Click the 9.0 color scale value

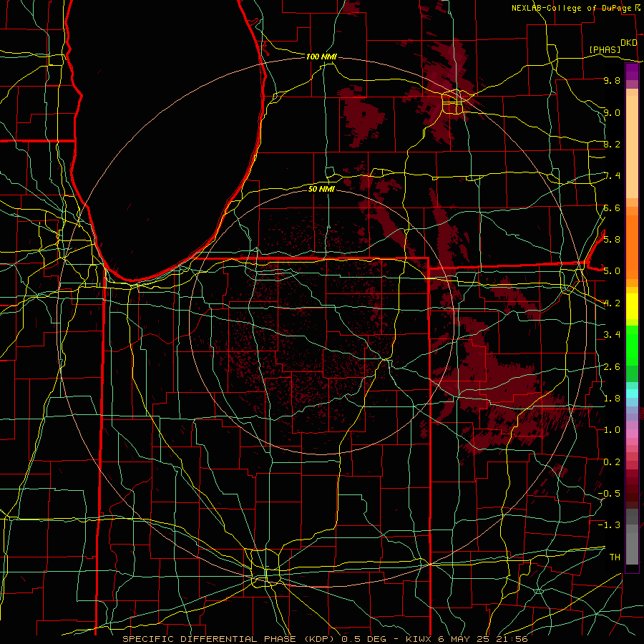tap(612, 112)
